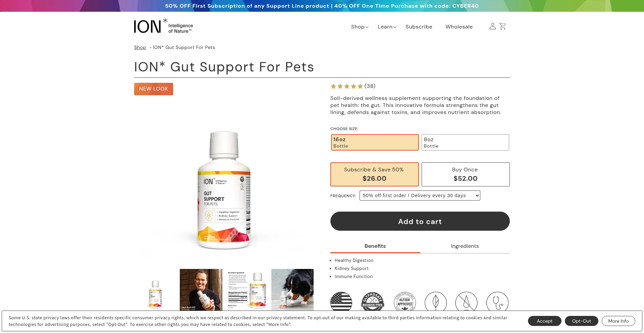
Task: Select the 16oz Bottle size option
Action: click(375, 143)
